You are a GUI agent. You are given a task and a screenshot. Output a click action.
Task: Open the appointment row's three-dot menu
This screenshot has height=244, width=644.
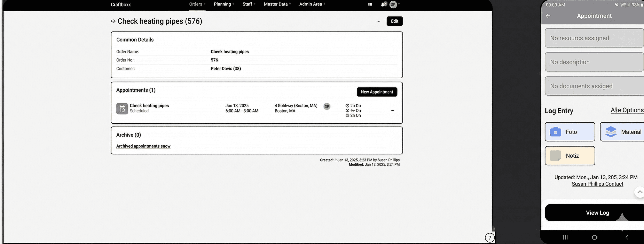pos(392,110)
